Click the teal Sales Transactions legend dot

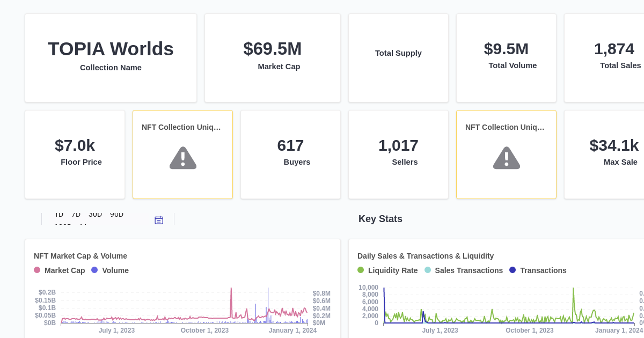coord(427,270)
